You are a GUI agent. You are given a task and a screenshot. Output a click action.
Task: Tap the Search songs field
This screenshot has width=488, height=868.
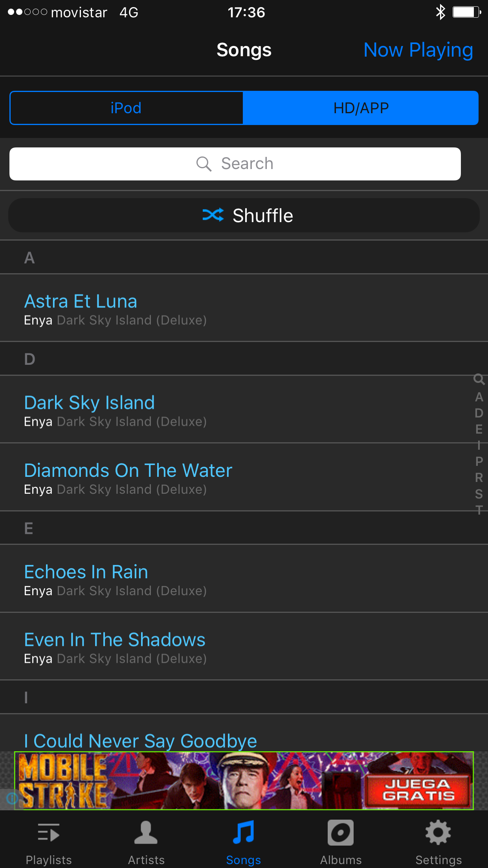click(x=235, y=164)
